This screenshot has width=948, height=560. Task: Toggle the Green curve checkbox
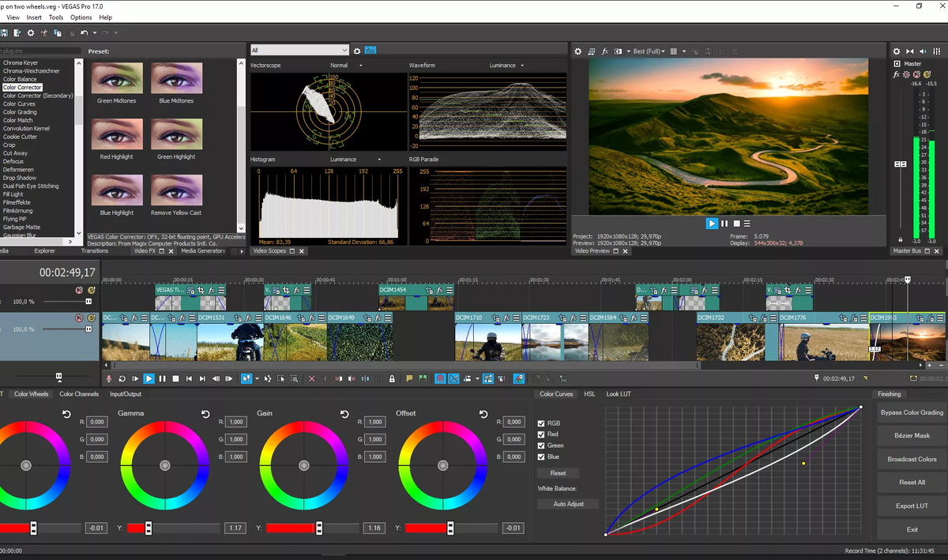[541, 445]
